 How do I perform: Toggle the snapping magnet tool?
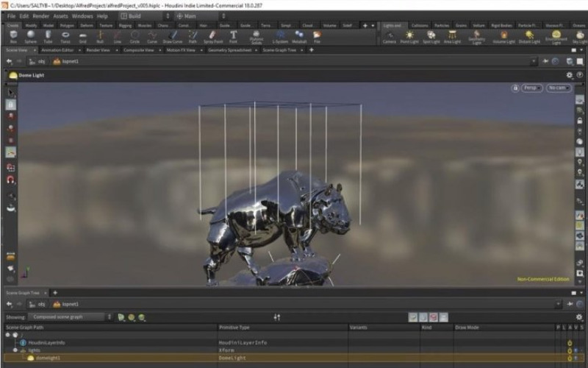pyautogui.click(x=10, y=180)
